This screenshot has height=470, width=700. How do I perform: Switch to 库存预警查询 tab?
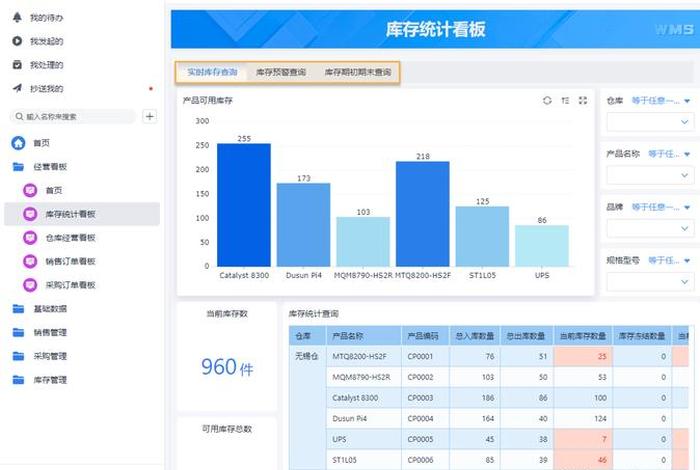click(281, 72)
